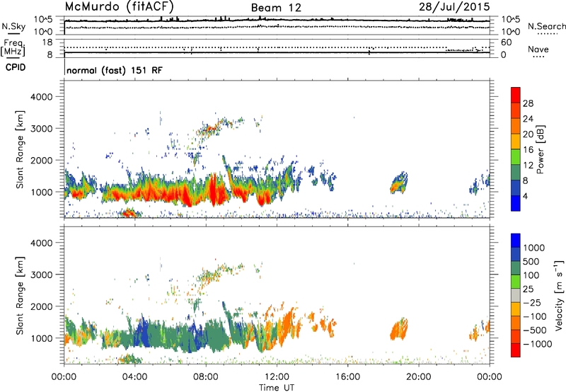This screenshot has width=566, height=392.
Task: Click the date '28/Jul/2015'
Action: click(x=454, y=6)
